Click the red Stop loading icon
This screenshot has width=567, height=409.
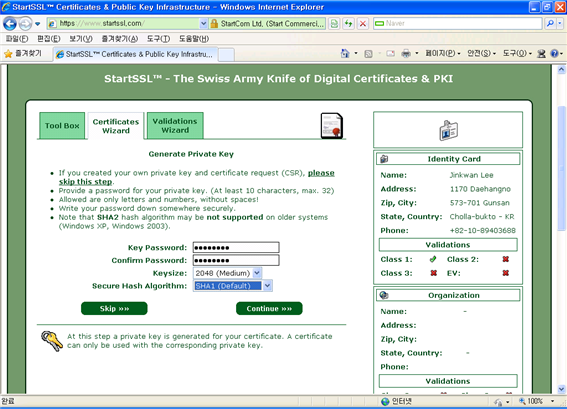pyautogui.click(x=363, y=24)
